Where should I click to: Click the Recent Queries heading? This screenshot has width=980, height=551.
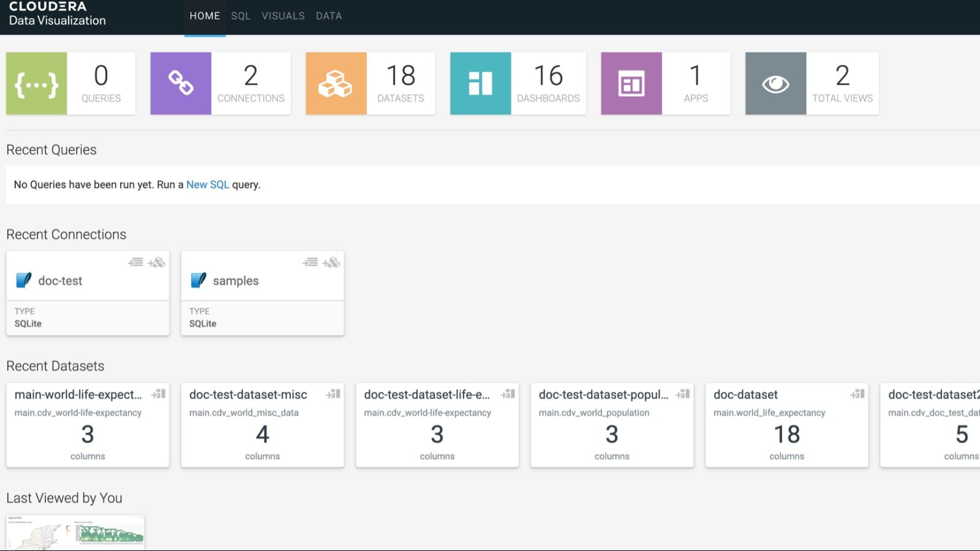tap(51, 150)
